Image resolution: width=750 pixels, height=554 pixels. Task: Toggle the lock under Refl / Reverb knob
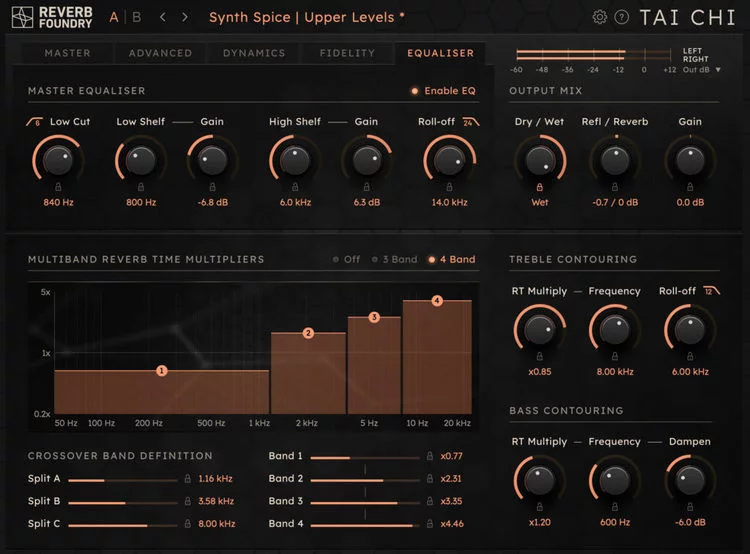pos(615,187)
